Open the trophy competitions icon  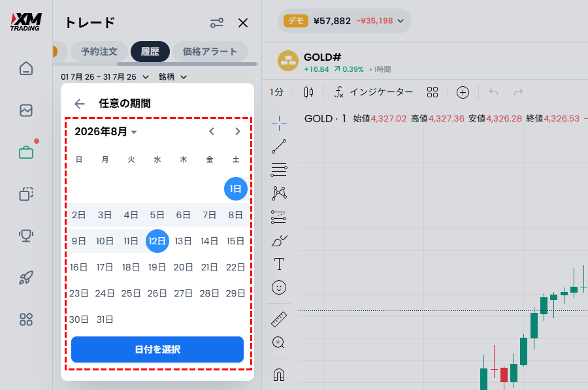tap(26, 235)
